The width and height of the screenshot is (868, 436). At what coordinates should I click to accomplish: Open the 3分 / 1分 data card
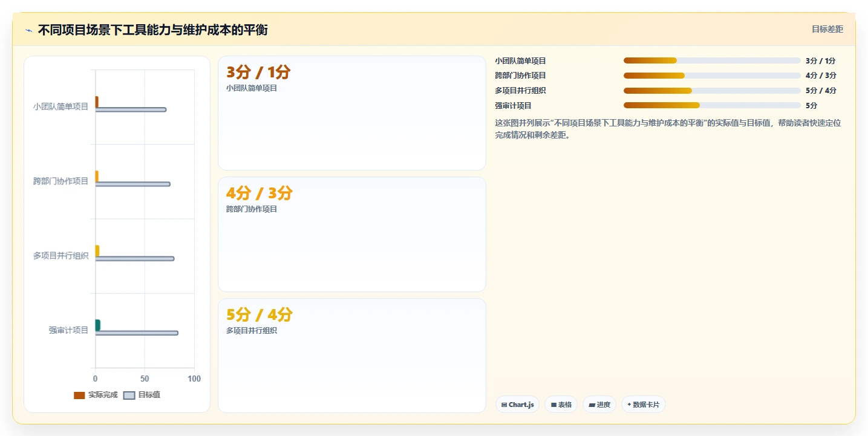click(351, 113)
